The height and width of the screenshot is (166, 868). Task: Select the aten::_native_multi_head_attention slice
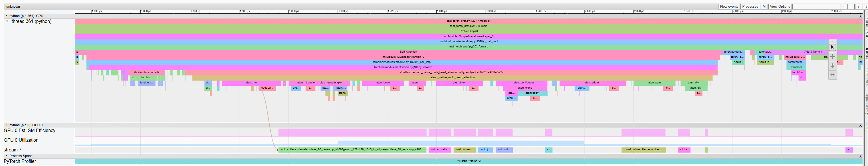[452, 77]
